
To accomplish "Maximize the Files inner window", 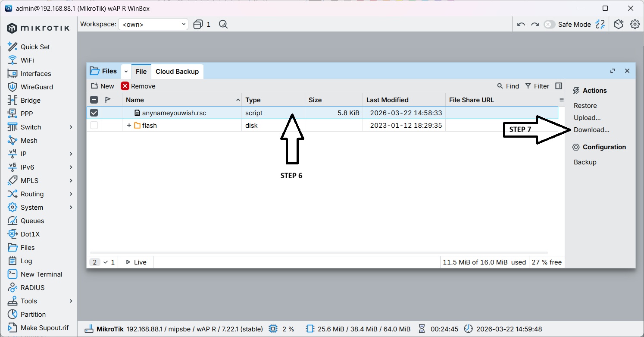I will tap(612, 71).
